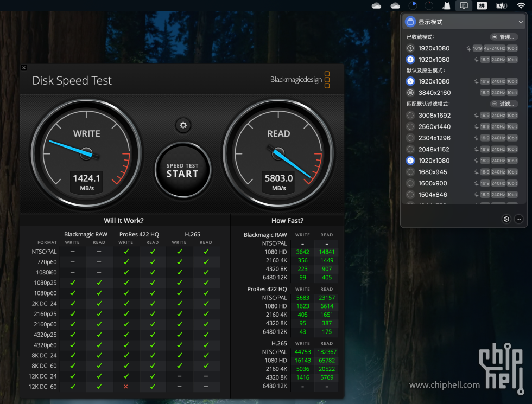Click the 3642 write value
Screen dimensions: 532x404
(303, 252)
